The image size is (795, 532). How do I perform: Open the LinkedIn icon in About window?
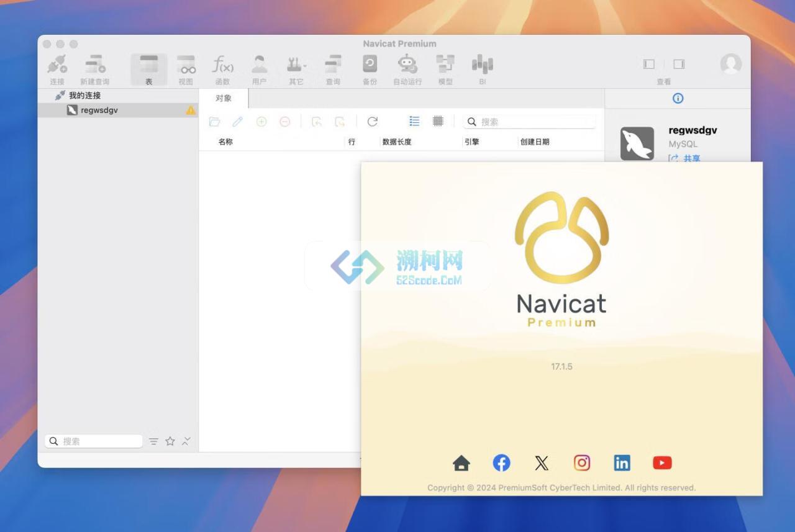pos(622,463)
